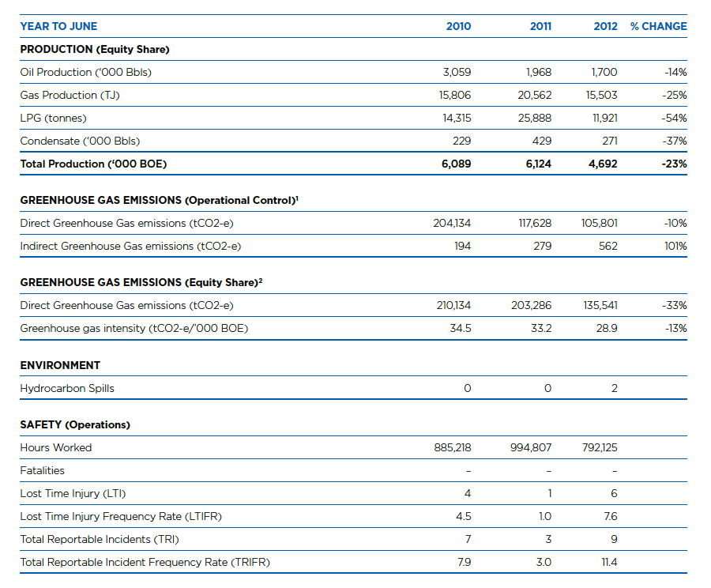Click the 210,134 equity emissions value
The height and width of the screenshot is (588, 711).
(x=454, y=305)
